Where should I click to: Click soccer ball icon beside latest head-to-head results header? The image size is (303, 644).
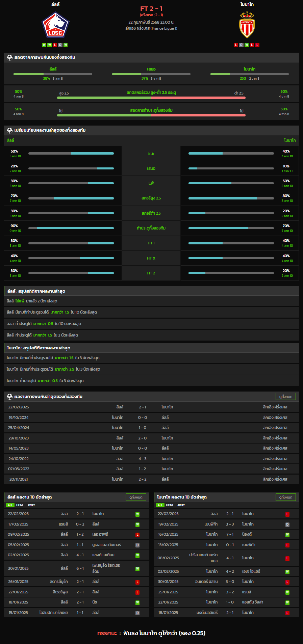(9, 397)
